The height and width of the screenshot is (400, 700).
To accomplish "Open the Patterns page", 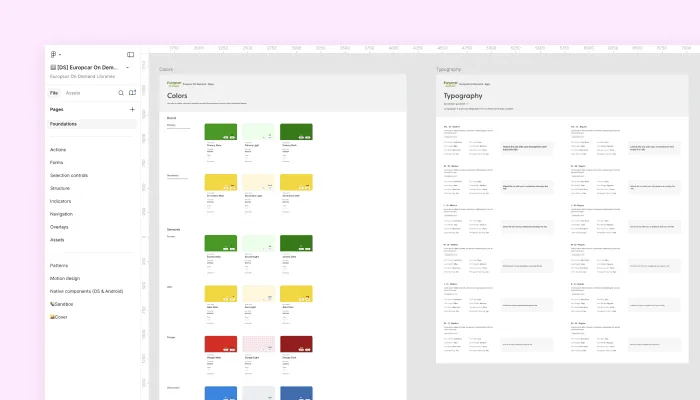I will point(59,266).
